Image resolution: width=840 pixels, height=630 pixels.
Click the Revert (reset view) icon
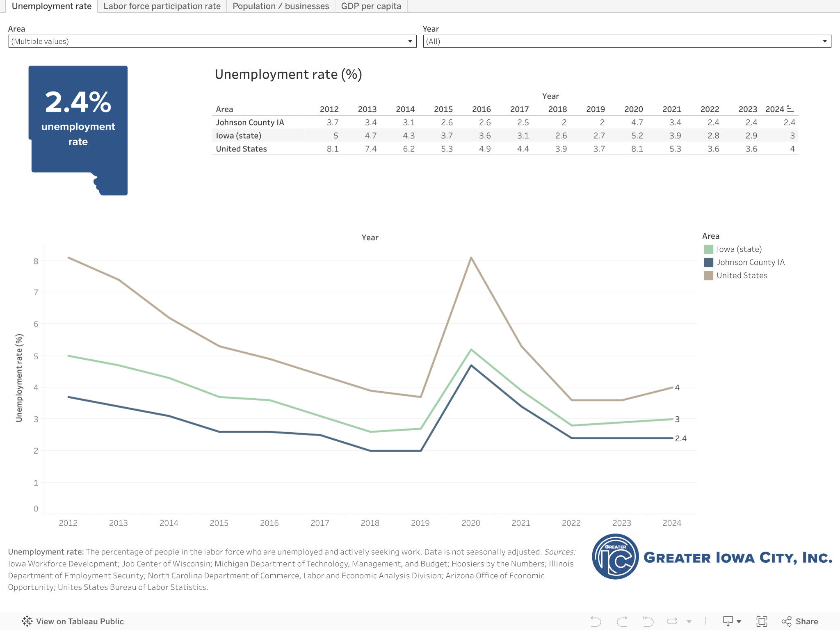pyautogui.click(x=648, y=621)
